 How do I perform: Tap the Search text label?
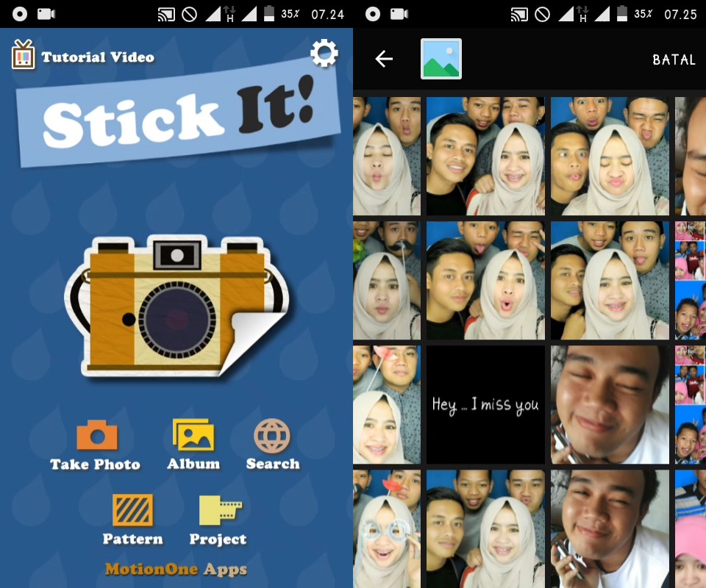273,464
